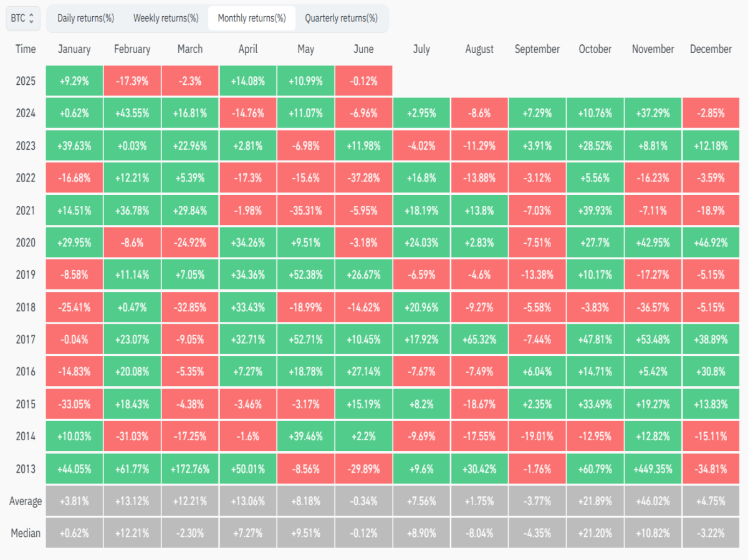Viewport: 748px width, 560px height.
Task: Click the January column header
Action: (x=74, y=49)
